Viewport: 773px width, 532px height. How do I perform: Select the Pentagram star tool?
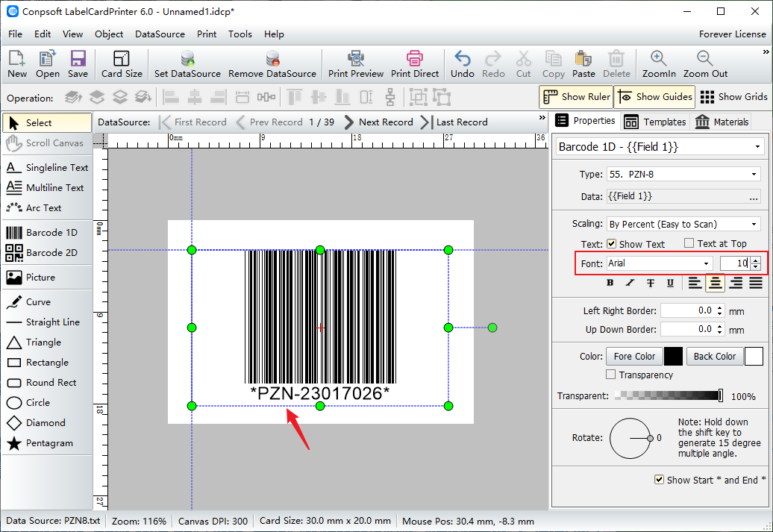point(47,443)
